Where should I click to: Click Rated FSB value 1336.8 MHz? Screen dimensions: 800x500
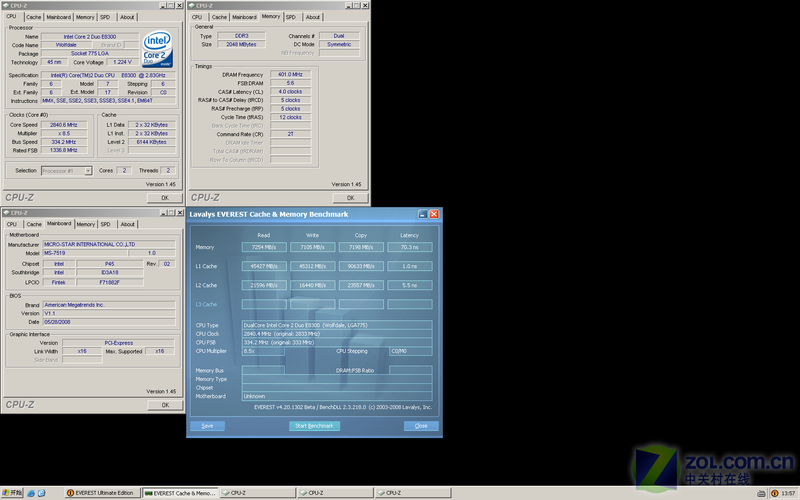[64, 151]
